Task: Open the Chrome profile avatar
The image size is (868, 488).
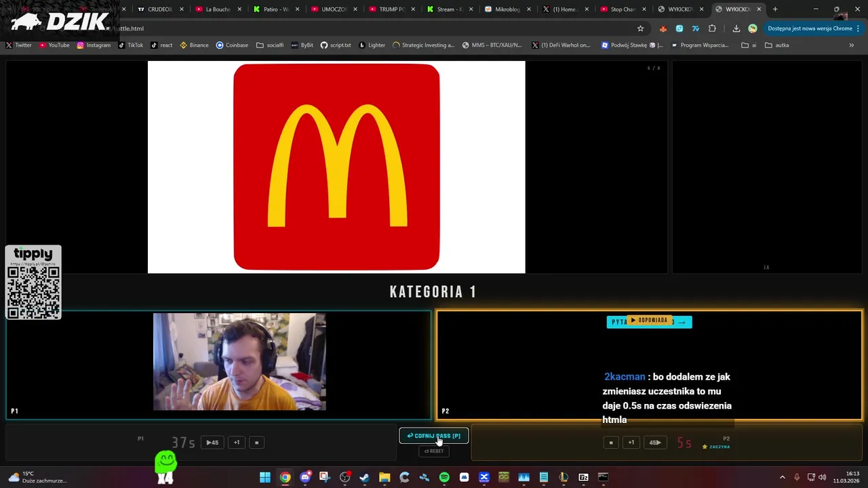Action: tap(753, 28)
